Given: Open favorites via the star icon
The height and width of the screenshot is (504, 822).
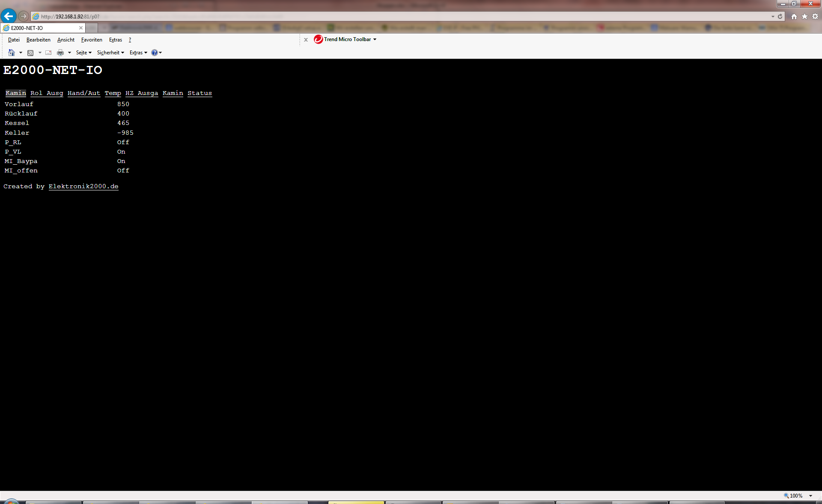Looking at the screenshot, I should (x=804, y=16).
